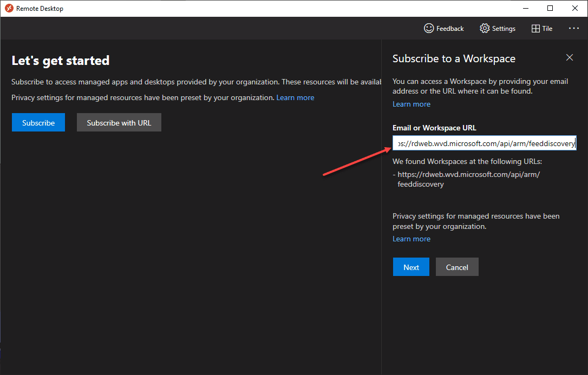Maximize the Remote Desktop window
This screenshot has width=588, height=375.
(550, 8)
